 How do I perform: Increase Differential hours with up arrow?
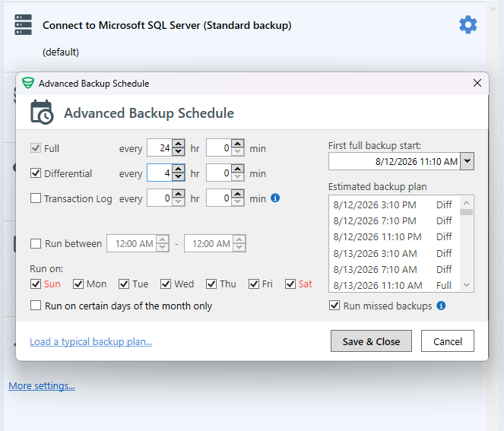pyautogui.click(x=179, y=169)
